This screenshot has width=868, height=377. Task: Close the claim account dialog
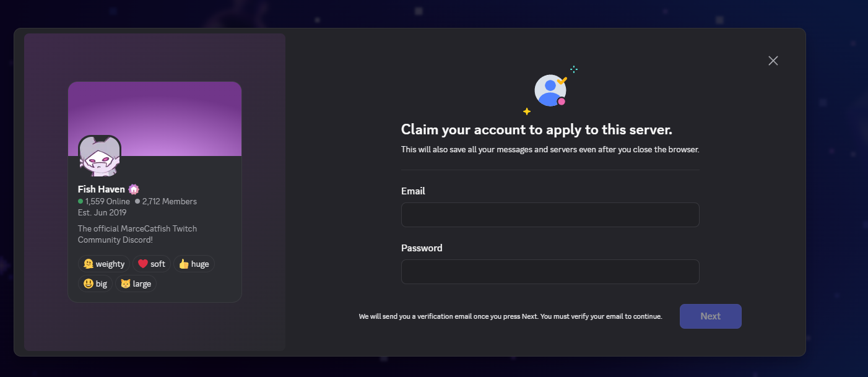click(773, 61)
